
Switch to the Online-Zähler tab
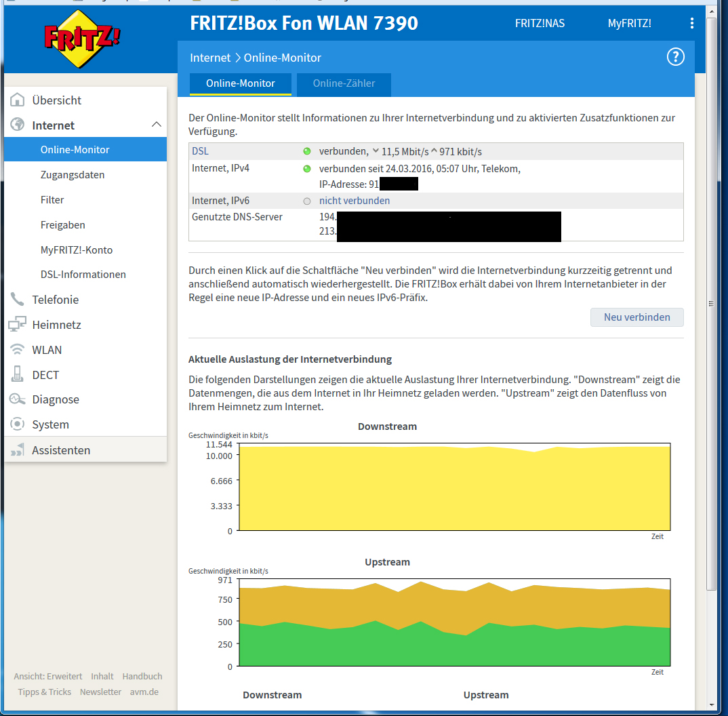pyautogui.click(x=344, y=83)
